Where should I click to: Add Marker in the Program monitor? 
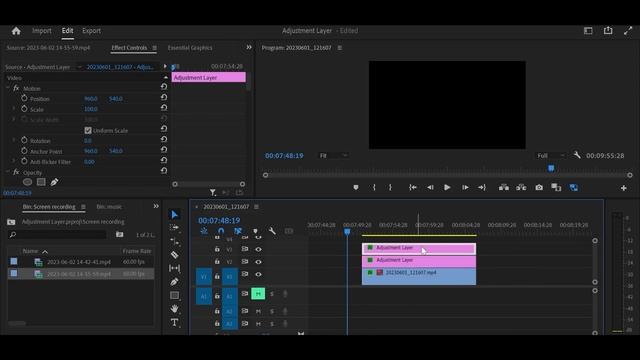356,187
